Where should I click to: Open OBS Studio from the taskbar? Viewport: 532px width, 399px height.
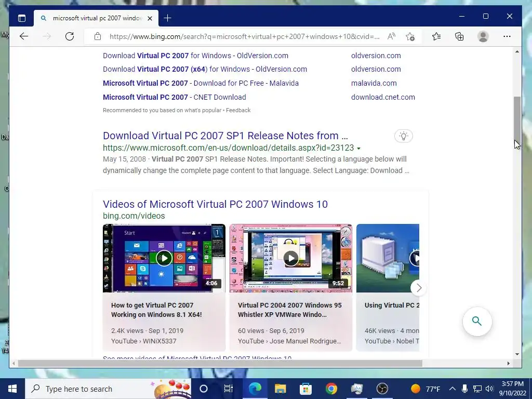click(382, 389)
